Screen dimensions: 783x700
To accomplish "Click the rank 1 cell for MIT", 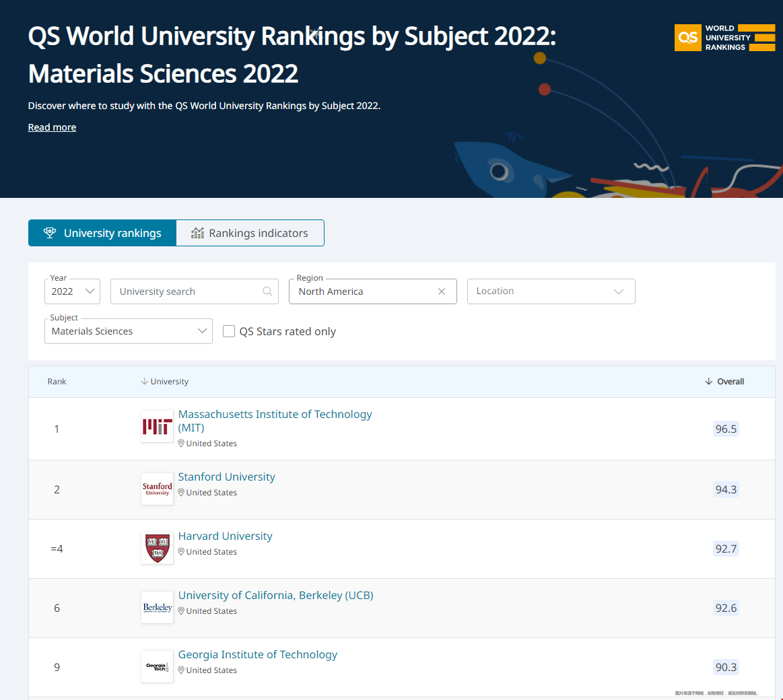I will (x=57, y=429).
